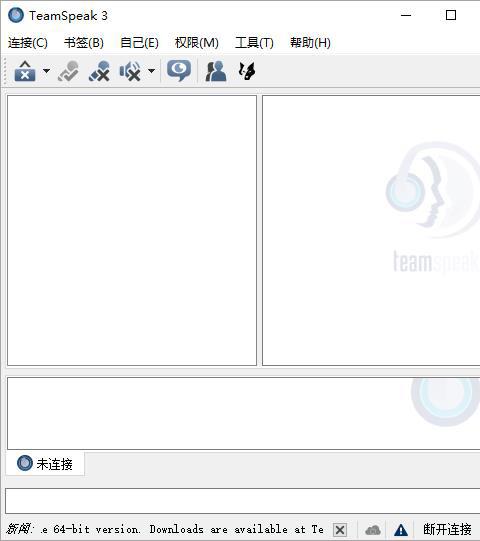This screenshot has height=541, width=480.
Task: Maximize the TeamSpeak 3 window
Action: click(451, 15)
